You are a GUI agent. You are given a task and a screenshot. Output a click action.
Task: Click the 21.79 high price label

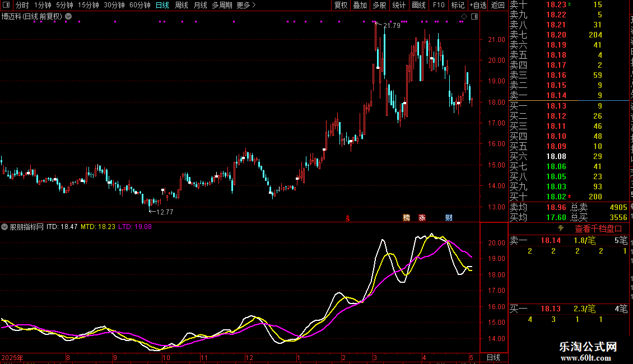[x=391, y=25]
